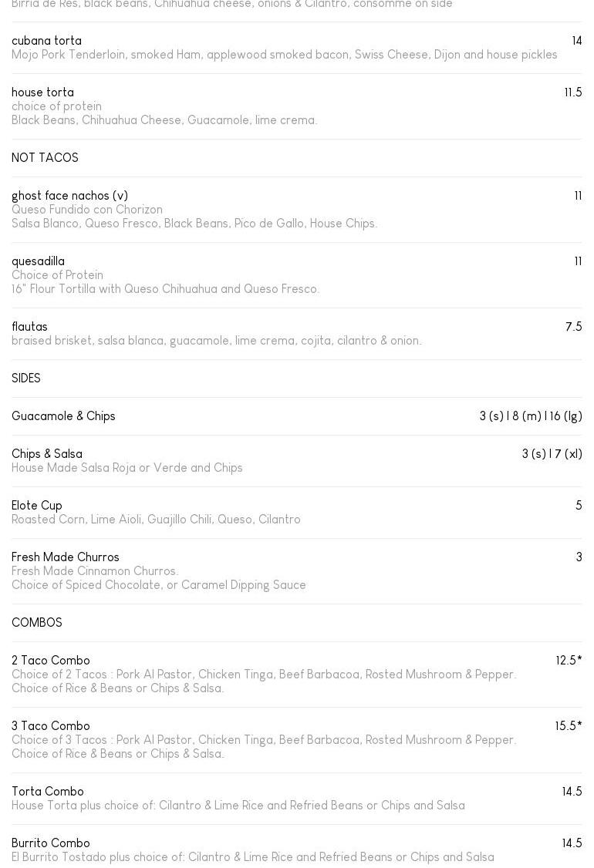Select the quesadilla menu item

click(38, 261)
